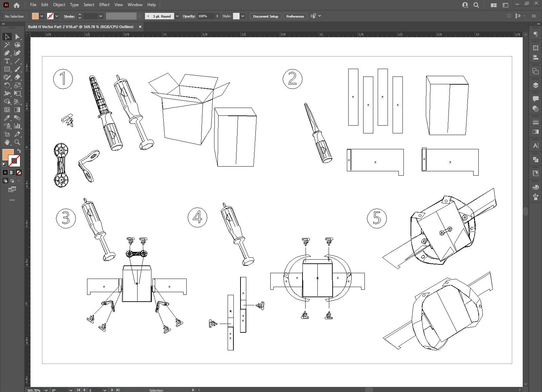The image size is (542, 392).
Task: Open the artboard number dropdown
Action: (x=105, y=390)
